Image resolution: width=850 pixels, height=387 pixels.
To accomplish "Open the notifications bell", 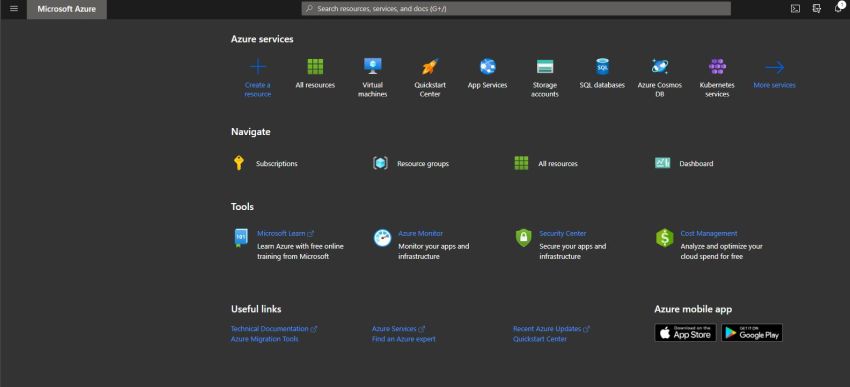I will point(838,8).
